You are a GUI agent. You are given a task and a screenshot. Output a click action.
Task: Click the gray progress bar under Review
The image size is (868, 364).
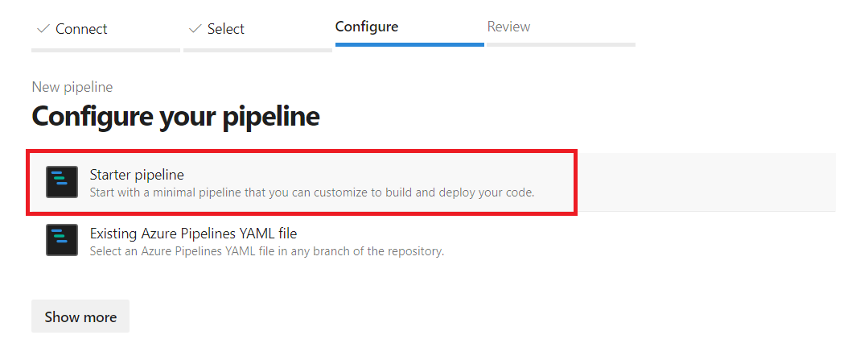click(x=561, y=44)
